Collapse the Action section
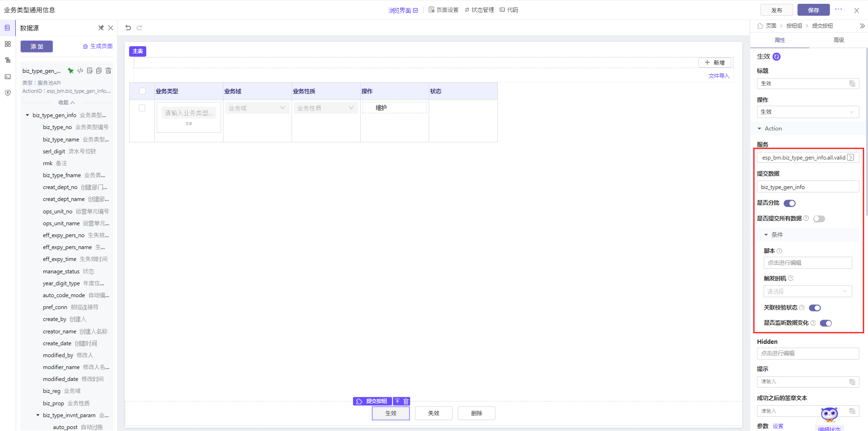This screenshot has height=431, width=868. pos(759,129)
